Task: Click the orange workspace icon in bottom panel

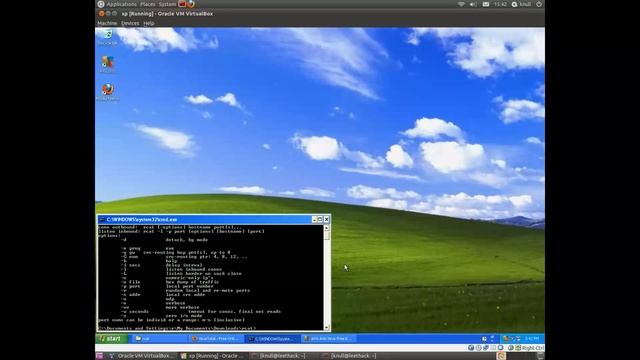Action: 501,356
